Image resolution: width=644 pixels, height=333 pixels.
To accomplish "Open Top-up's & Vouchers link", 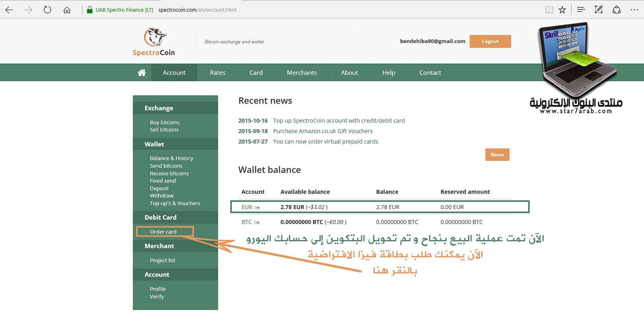I will [x=175, y=203].
